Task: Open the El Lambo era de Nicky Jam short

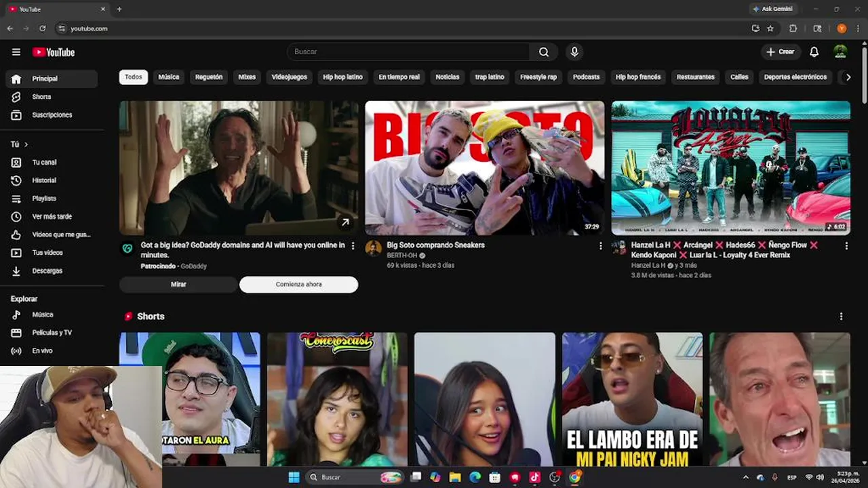Action: point(632,399)
